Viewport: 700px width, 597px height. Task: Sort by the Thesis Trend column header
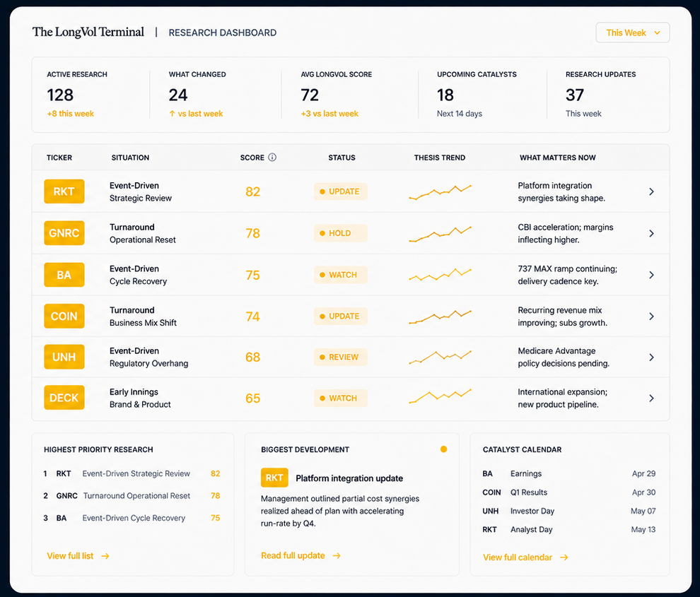coord(440,158)
